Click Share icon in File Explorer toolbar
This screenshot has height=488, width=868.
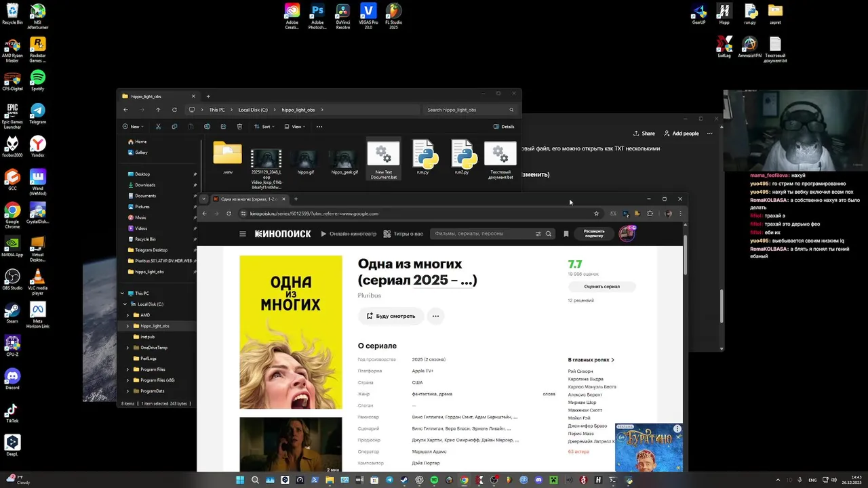[223, 127]
